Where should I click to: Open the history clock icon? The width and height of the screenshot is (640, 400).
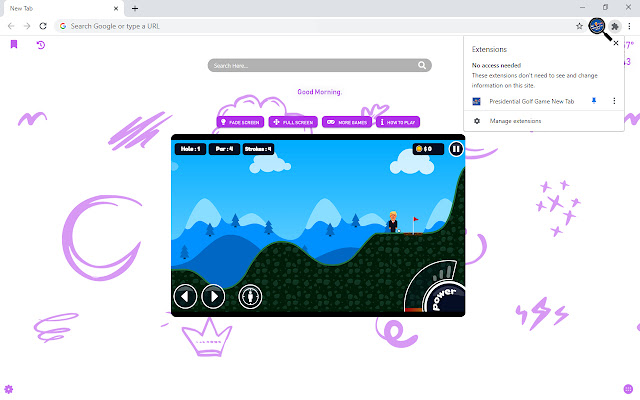click(41, 44)
